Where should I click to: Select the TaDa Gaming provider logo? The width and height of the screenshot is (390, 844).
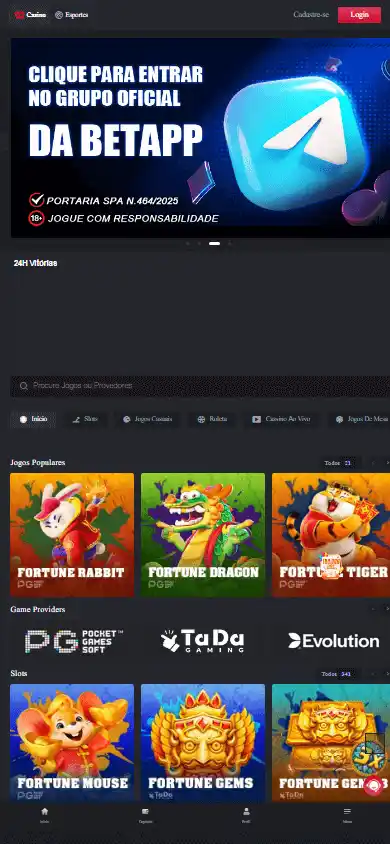(202, 641)
